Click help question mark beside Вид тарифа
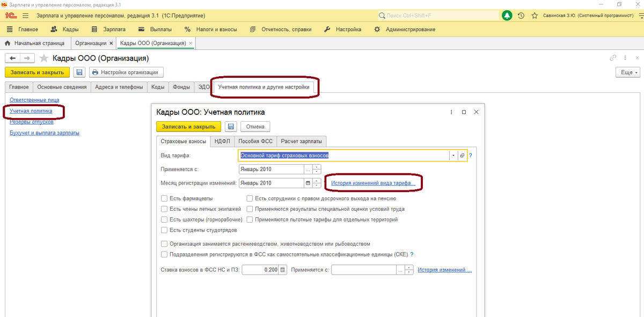The width and height of the screenshot is (644, 317). coord(471,156)
